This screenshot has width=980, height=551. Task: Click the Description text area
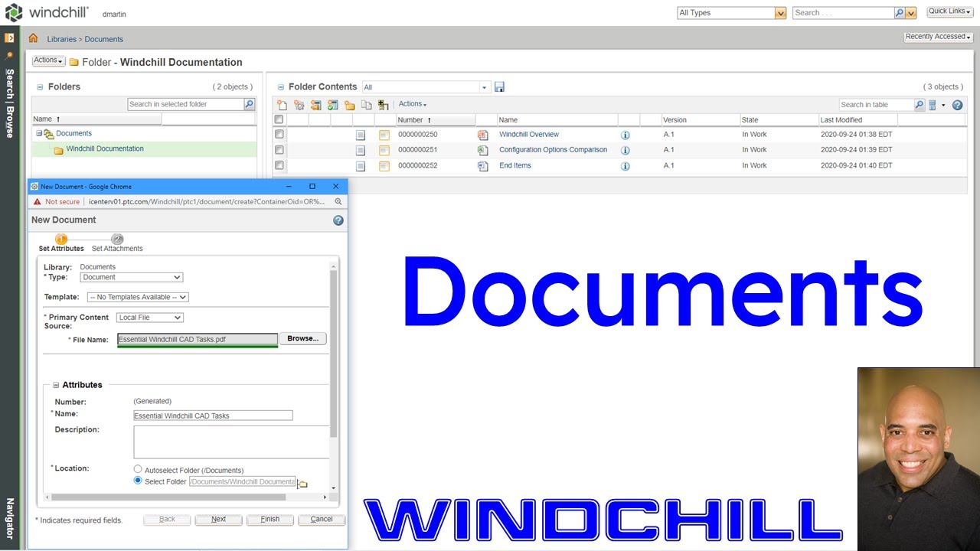tap(231, 442)
